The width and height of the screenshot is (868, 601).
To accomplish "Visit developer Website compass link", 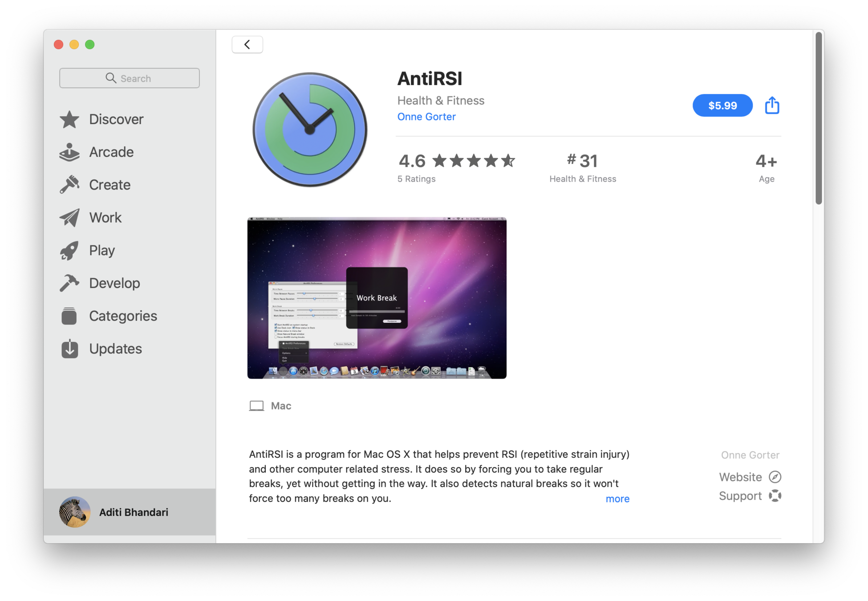I will point(750,477).
